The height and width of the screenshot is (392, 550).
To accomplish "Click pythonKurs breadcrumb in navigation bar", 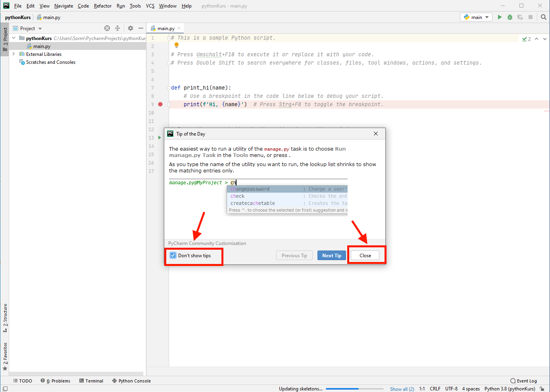I will [18, 17].
